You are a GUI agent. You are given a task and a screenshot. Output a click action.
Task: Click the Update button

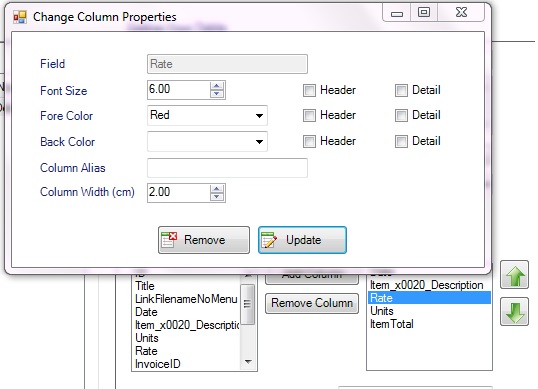pyautogui.click(x=302, y=240)
